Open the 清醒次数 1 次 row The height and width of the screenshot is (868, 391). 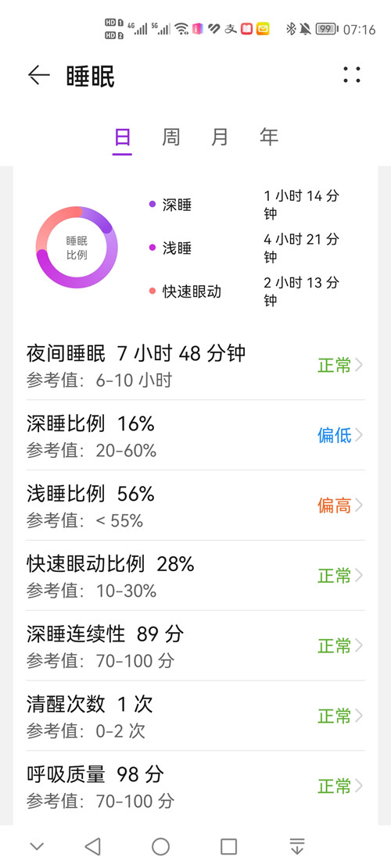pyautogui.click(x=196, y=716)
